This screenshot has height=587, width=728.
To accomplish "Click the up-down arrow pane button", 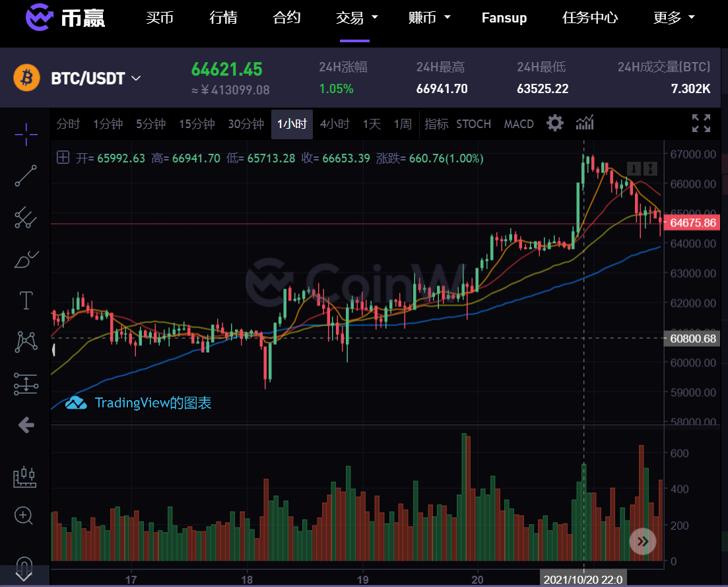I will click(x=651, y=168).
